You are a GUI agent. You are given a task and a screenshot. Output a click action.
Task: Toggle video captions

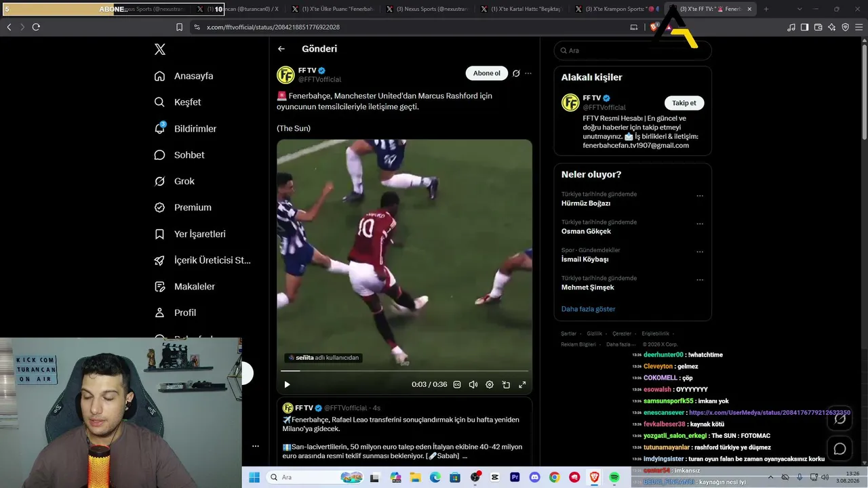click(457, 384)
